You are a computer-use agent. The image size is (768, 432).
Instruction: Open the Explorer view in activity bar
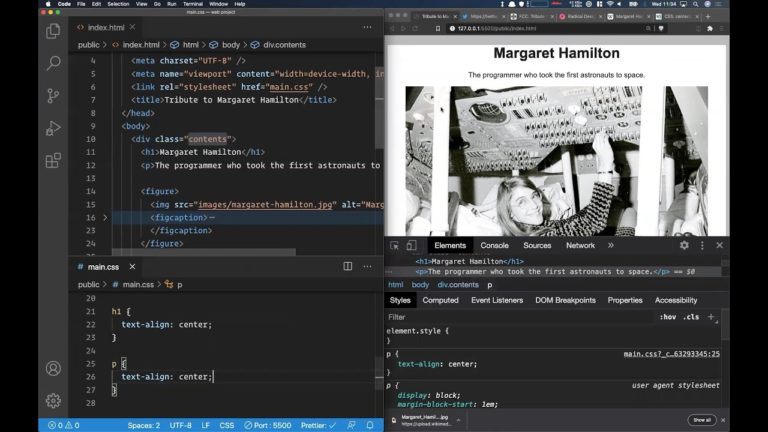point(53,31)
